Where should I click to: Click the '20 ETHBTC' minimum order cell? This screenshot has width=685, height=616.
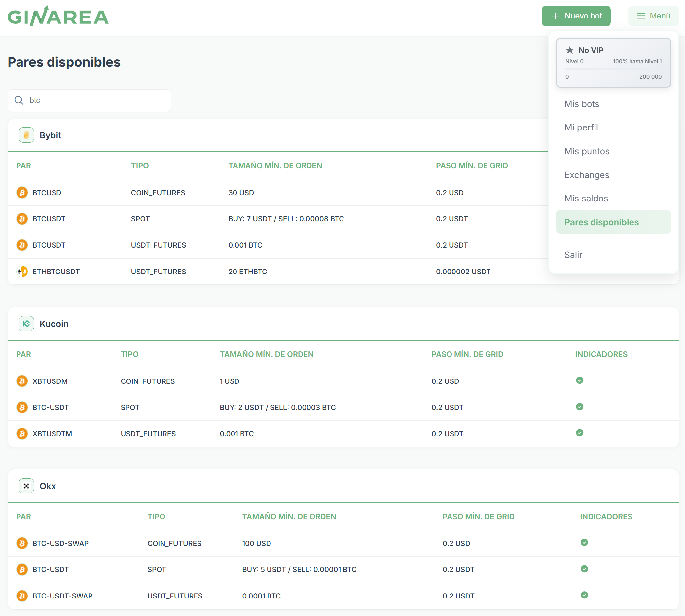[248, 272]
